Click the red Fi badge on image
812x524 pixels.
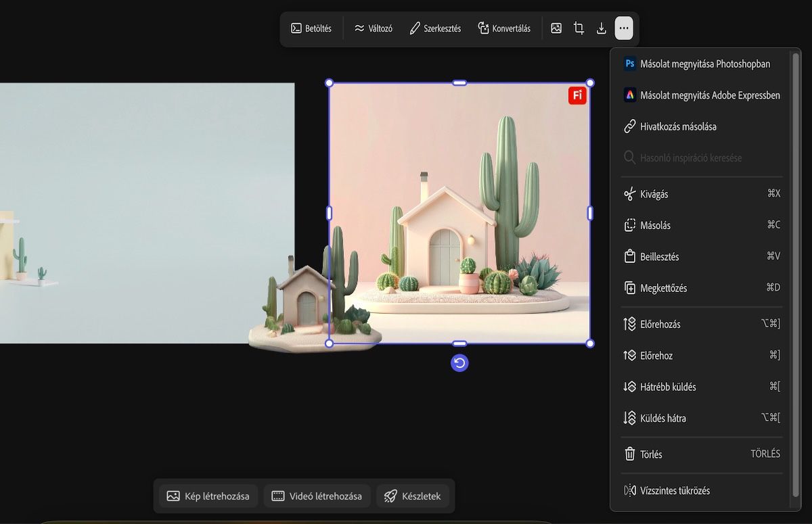[577, 96]
